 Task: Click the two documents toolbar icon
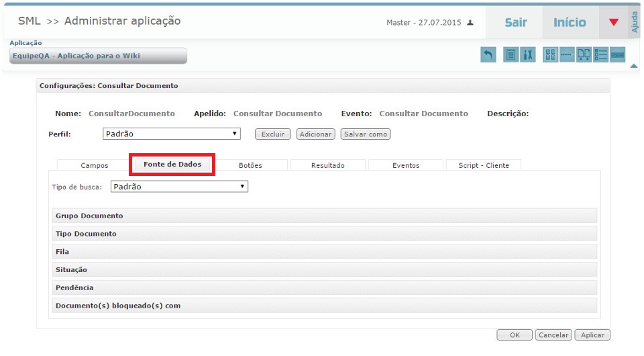pyautogui.click(x=584, y=55)
